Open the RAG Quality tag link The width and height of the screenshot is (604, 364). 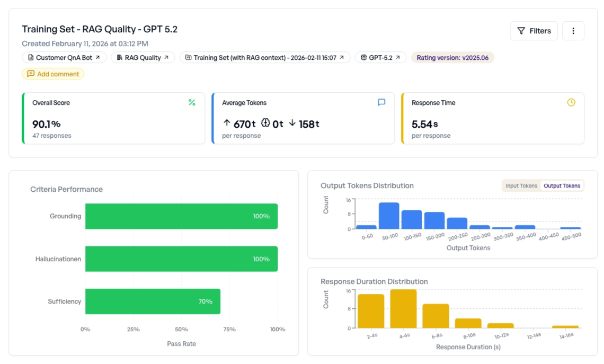point(143,57)
